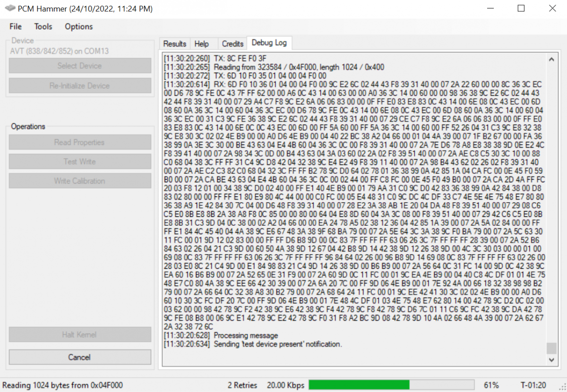
Task: Open the File menu
Action: (x=16, y=26)
